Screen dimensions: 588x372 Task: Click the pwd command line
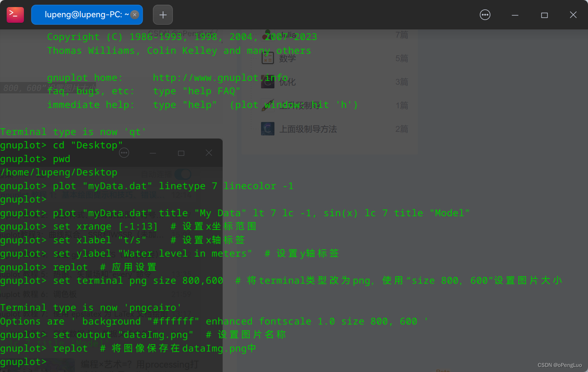[x=35, y=159]
